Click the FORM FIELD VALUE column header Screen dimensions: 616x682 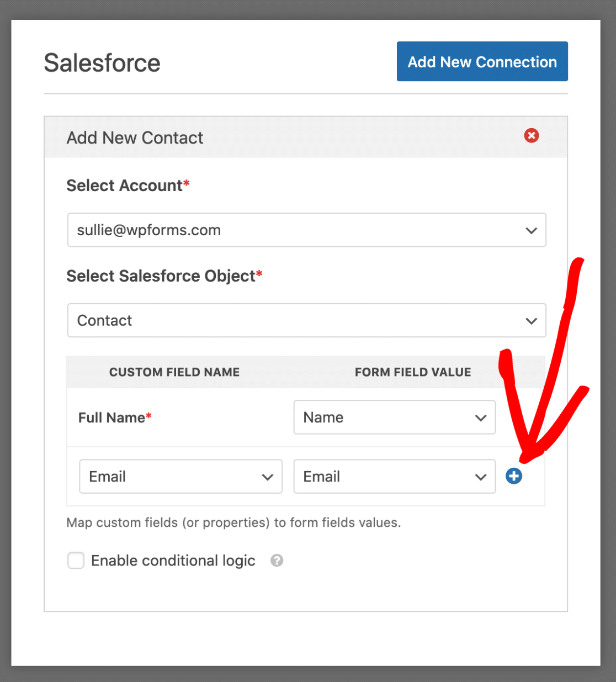pyautogui.click(x=413, y=372)
